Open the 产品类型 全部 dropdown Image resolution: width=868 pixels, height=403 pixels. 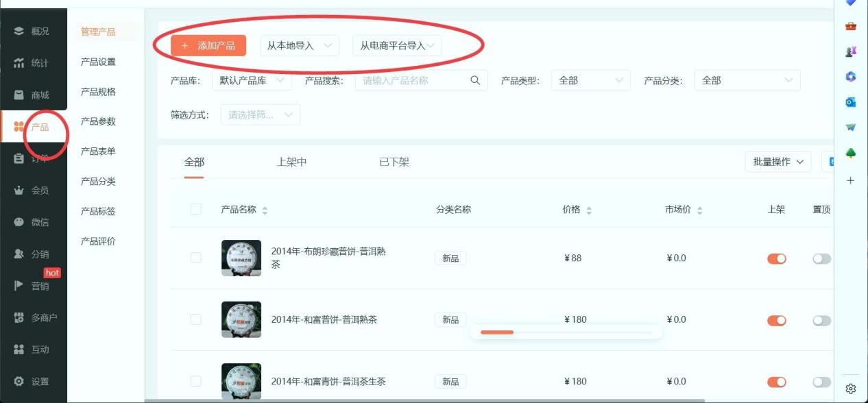click(x=590, y=80)
